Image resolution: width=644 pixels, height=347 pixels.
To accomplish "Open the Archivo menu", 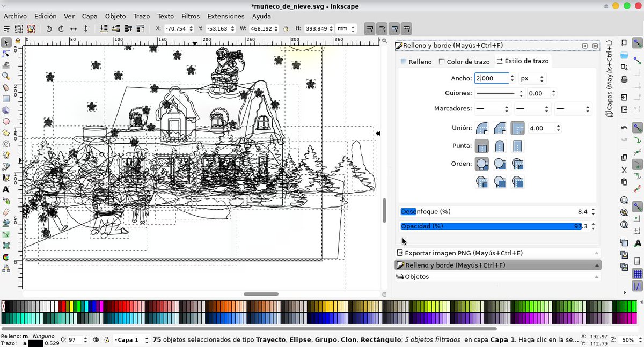I will (15, 16).
